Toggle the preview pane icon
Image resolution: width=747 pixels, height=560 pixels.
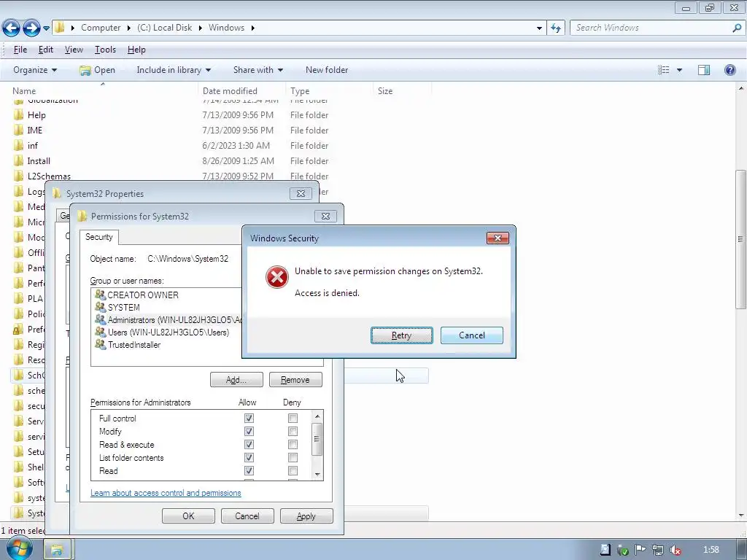(704, 70)
